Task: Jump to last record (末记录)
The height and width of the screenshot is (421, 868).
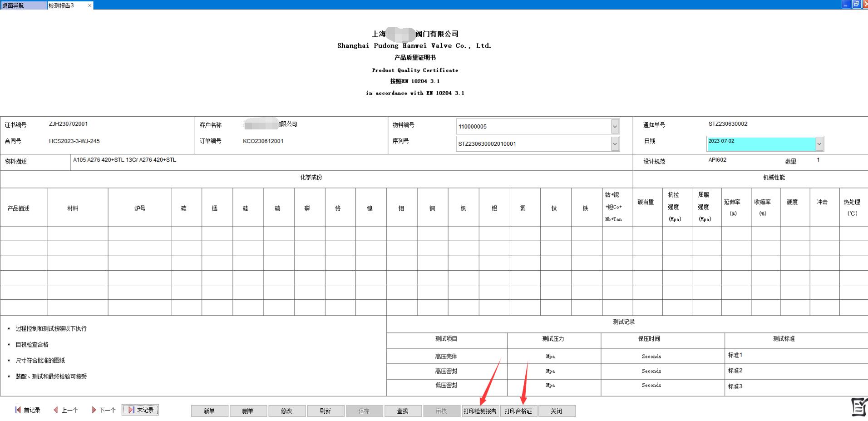Action: [140, 410]
